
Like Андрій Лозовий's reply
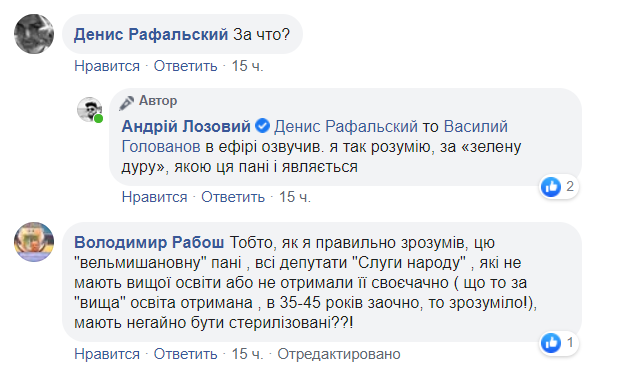[x=154, y=197]
